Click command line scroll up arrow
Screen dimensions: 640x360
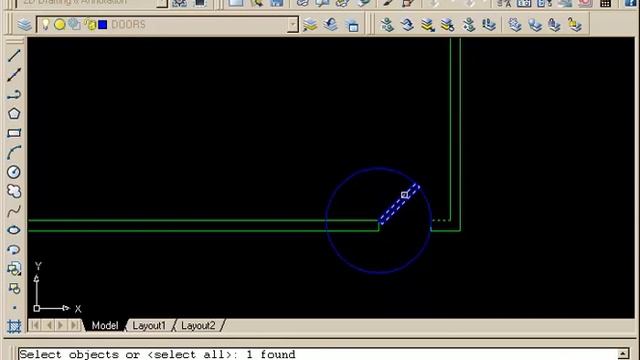tap(623, 354)
